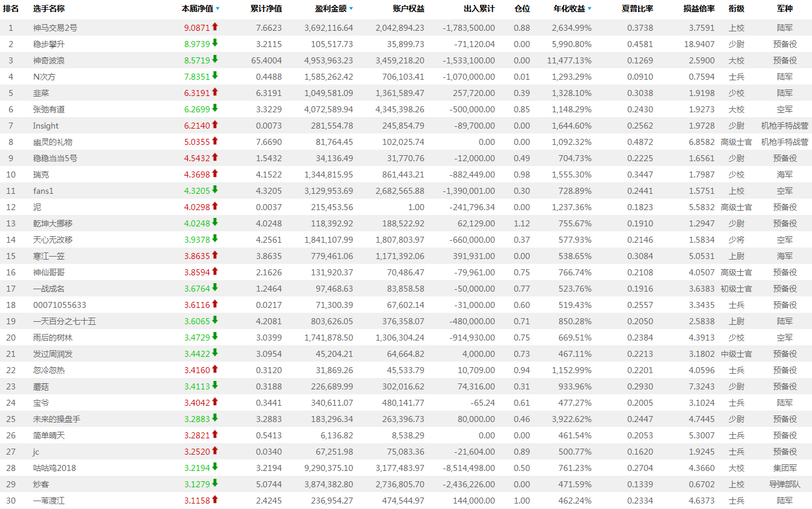Click the up arrow in 寒江一笠 row

tap(215, 255)
